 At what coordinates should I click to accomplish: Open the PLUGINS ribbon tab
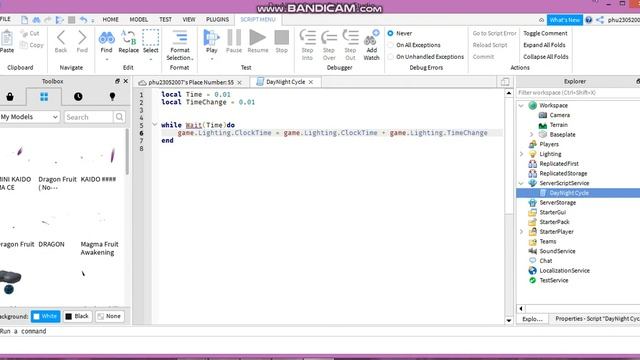[x=217, y=20]
